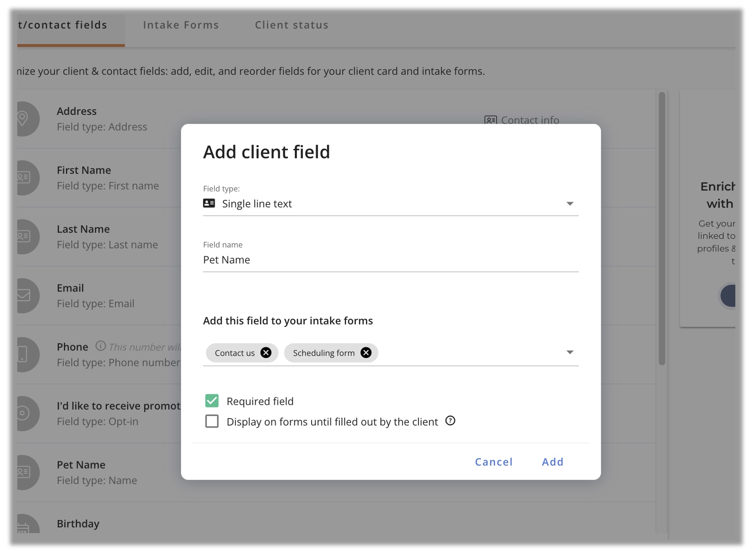756x553 pixels.
Task: Open the Single line text field type selector
Action: [390, 204]
